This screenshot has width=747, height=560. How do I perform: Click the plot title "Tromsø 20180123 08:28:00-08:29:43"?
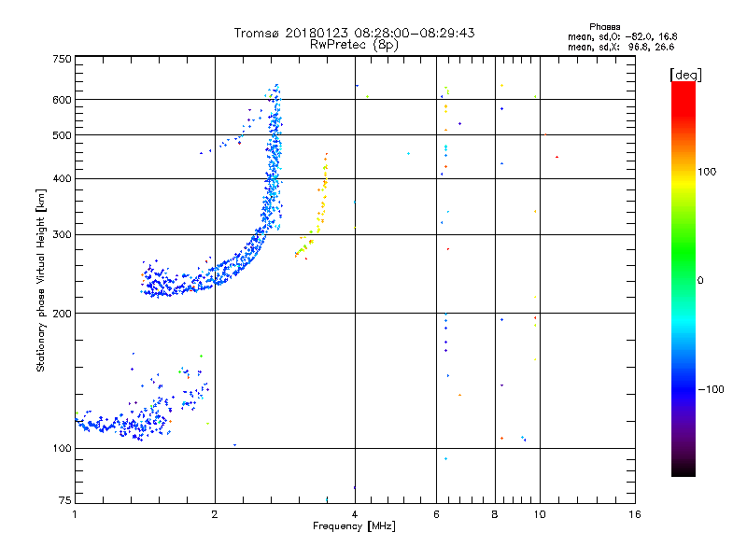[354, 33]
